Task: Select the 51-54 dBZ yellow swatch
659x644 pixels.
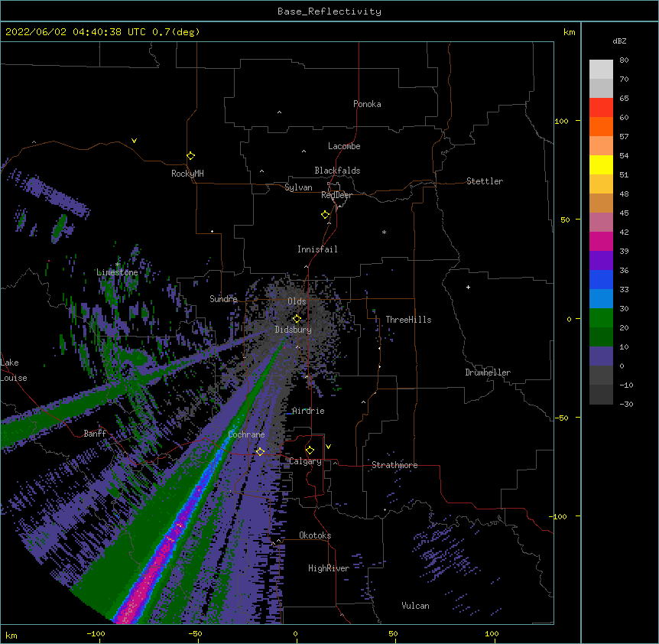Action: pos(601,164)
